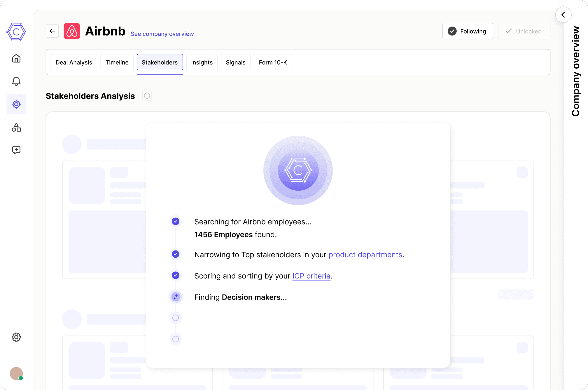Open the ICP criteria link

tap(311, 276)
